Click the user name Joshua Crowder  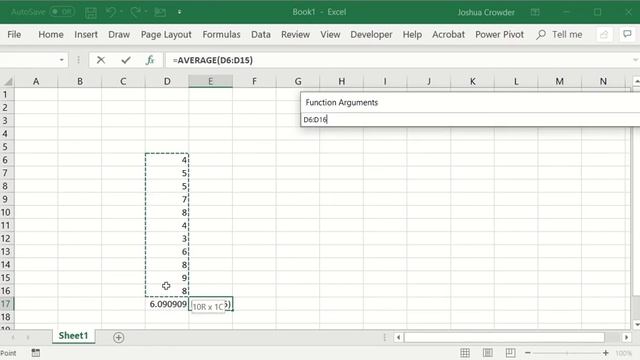tap(486, 12)
